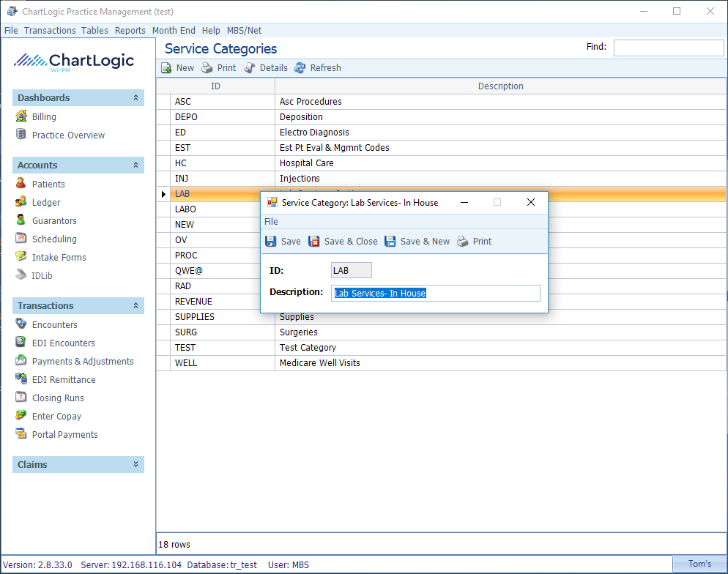The height and width of the screenshot is (574, 728).
Task: Click the New category toolbar icon
Action: click(x=166, y=68)
